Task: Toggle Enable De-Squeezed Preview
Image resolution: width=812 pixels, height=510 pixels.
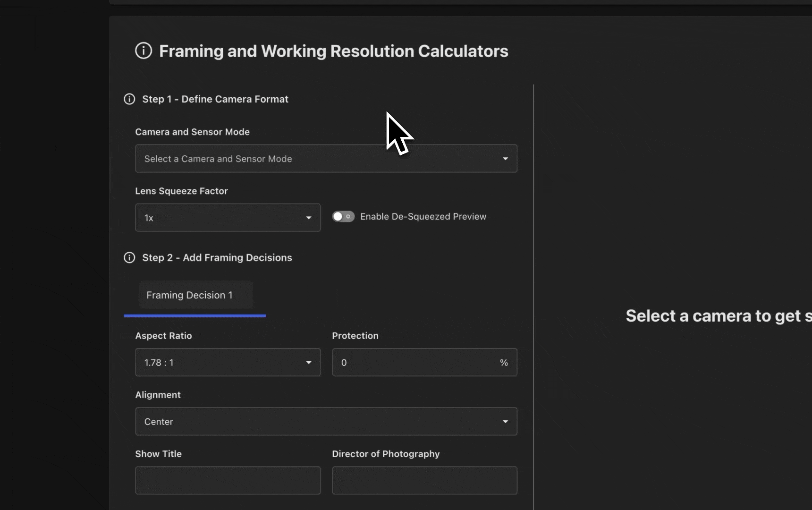Action: pos(343,216)
